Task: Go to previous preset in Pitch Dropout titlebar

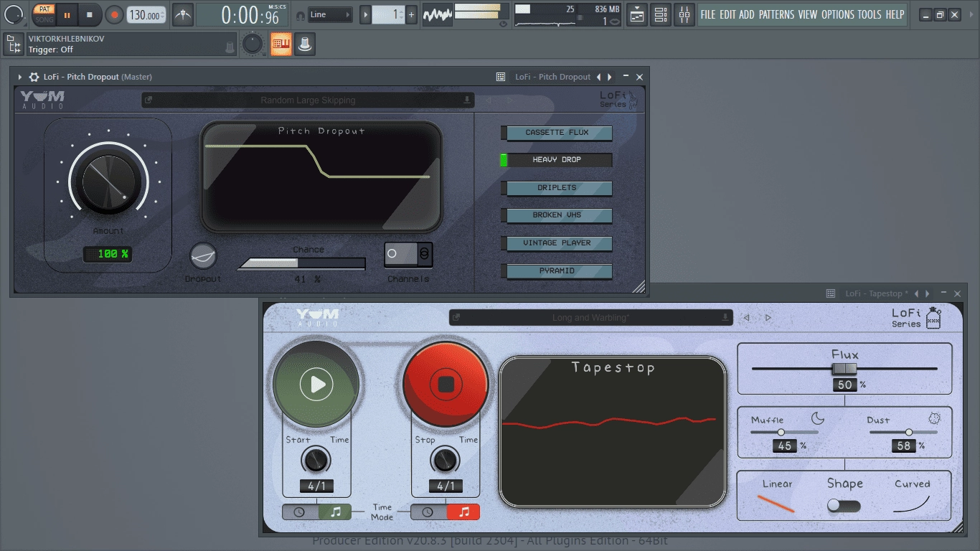Action: pyautogui.click(x=600, y=77)
